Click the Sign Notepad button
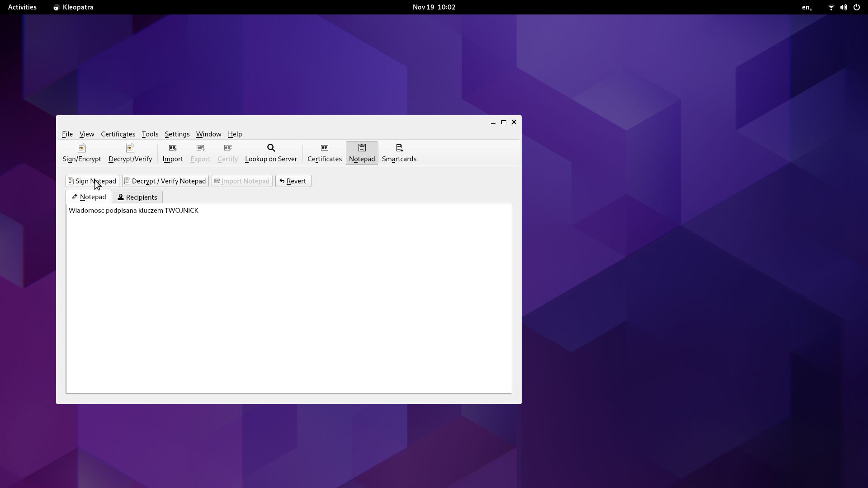The height and width of the screenshot is (488, 868). coord(92,181)
